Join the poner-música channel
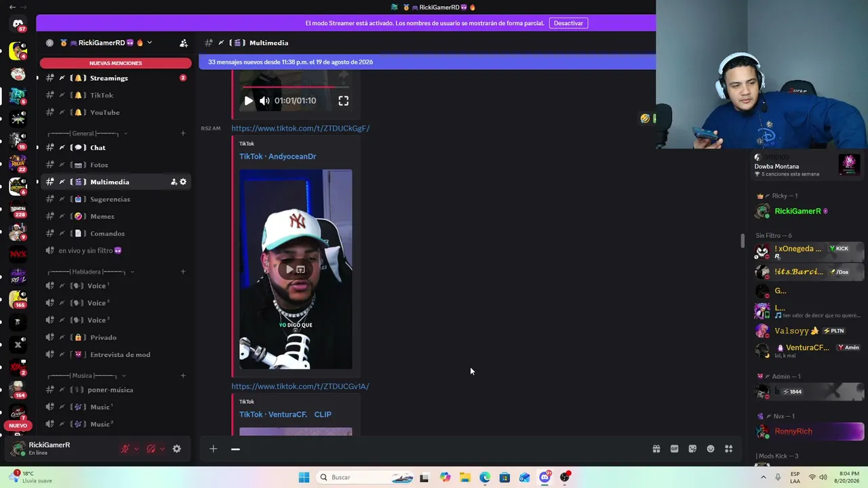 115,390
